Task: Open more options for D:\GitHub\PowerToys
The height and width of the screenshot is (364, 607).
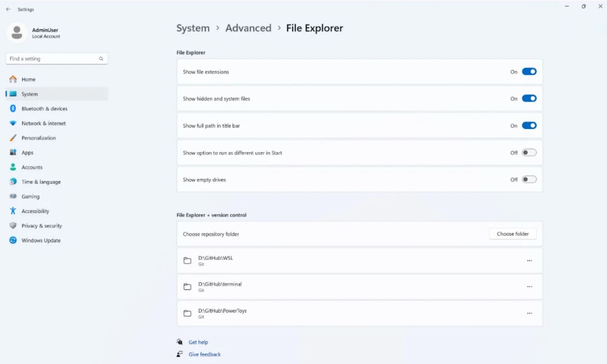Action: coord(529,313)
